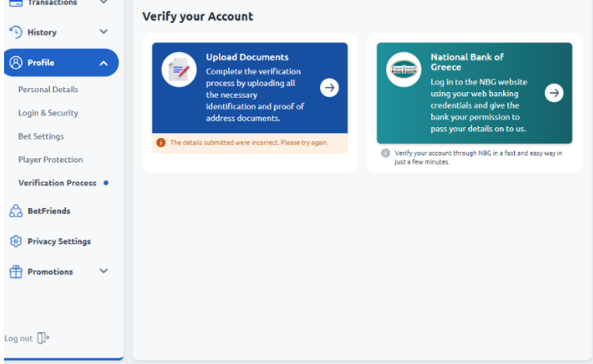Click the grey NBG info icon
The height and width of the screenshot is (364, 593).
click(x=386, y=153)
